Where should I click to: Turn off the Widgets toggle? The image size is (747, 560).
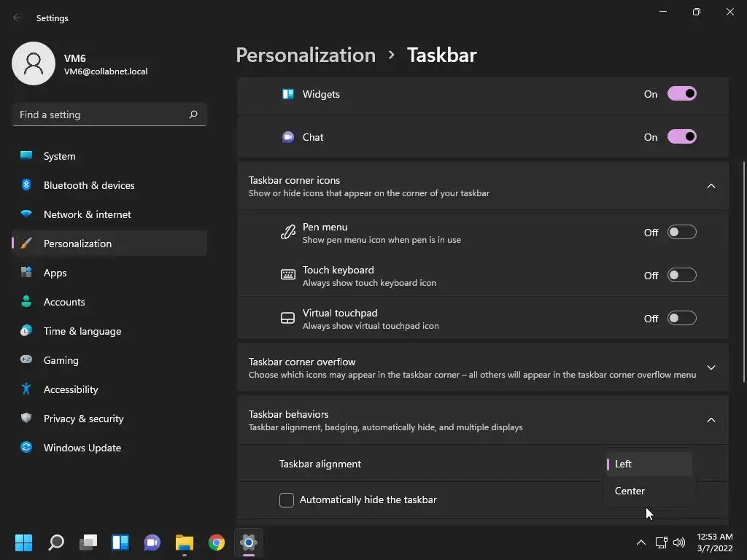point(682,94)
